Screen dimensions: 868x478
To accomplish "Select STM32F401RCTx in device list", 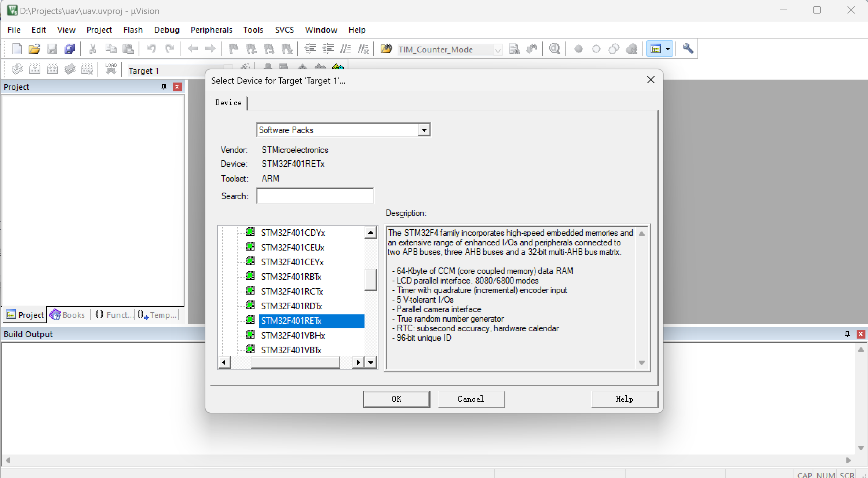I will pos(292,291).
